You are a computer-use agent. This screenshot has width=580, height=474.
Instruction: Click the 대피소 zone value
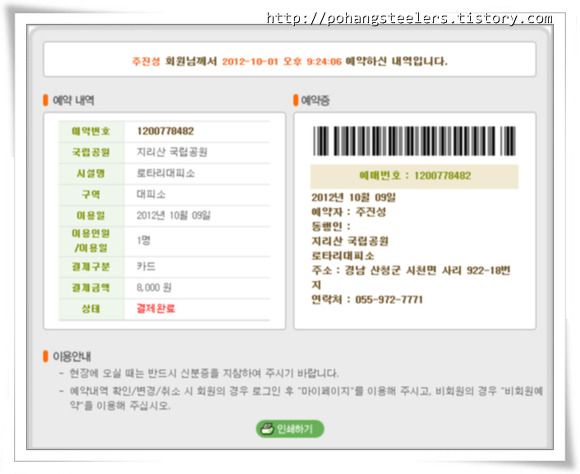click(151, 194)
